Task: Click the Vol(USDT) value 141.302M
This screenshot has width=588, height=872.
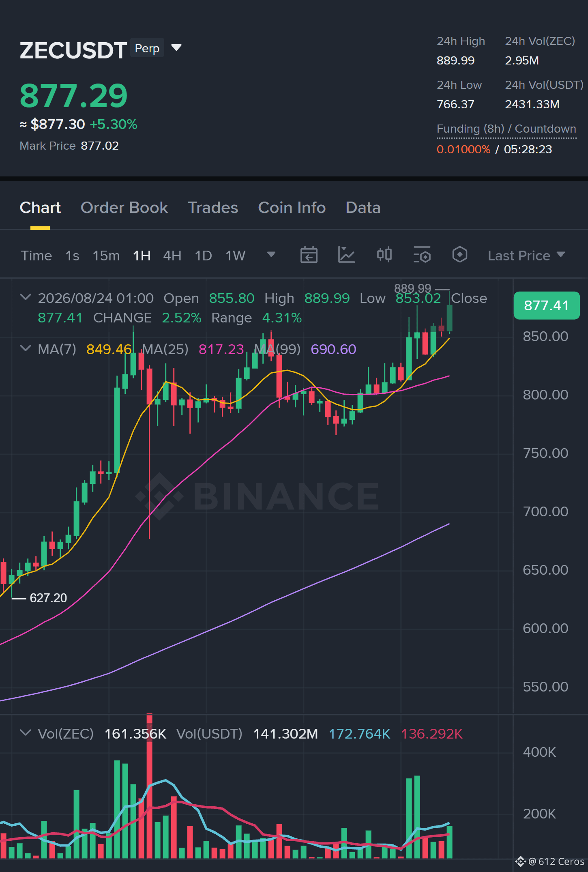Action: [x=285, y=734]
